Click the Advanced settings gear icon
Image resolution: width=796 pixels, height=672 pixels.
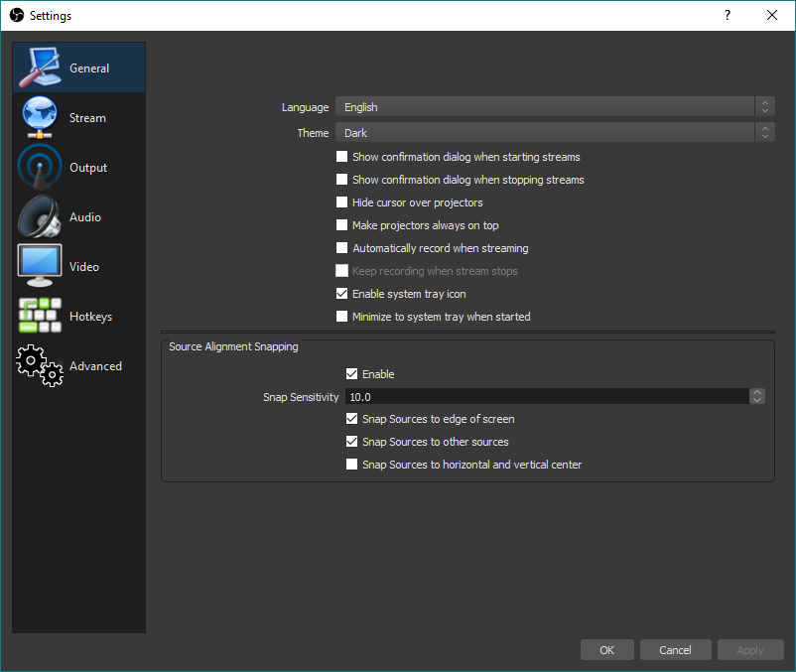(x=40, y=365)
